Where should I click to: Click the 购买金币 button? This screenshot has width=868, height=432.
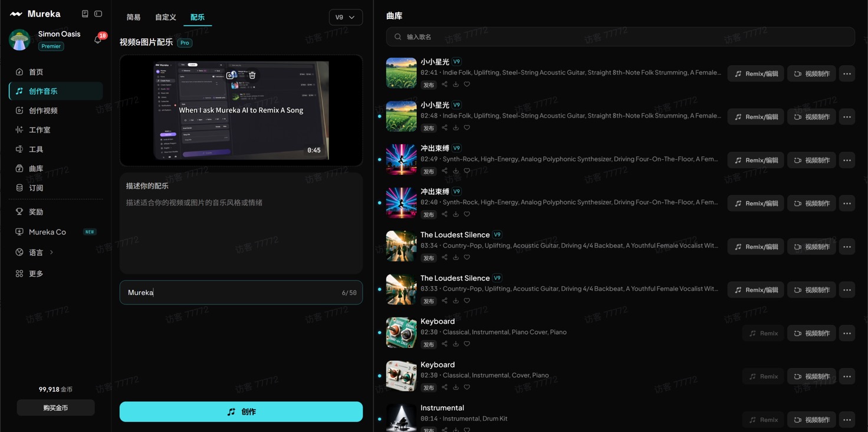pyautogui.click(x=55, y=408)
